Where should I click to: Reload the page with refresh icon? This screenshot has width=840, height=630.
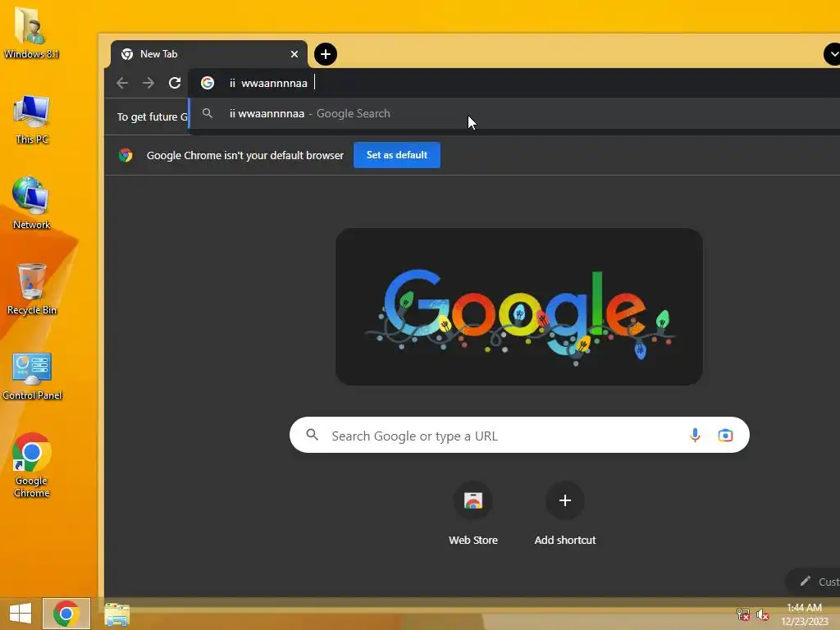(175, 83)
